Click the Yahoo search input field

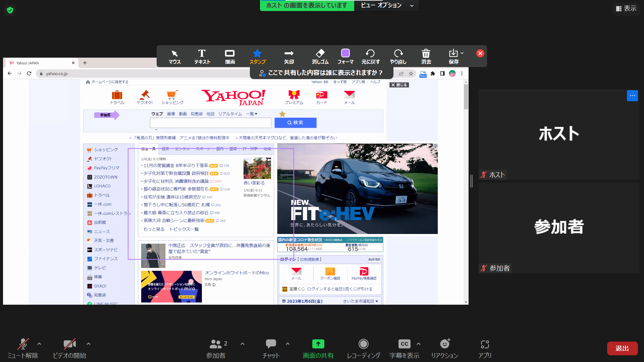210,123
